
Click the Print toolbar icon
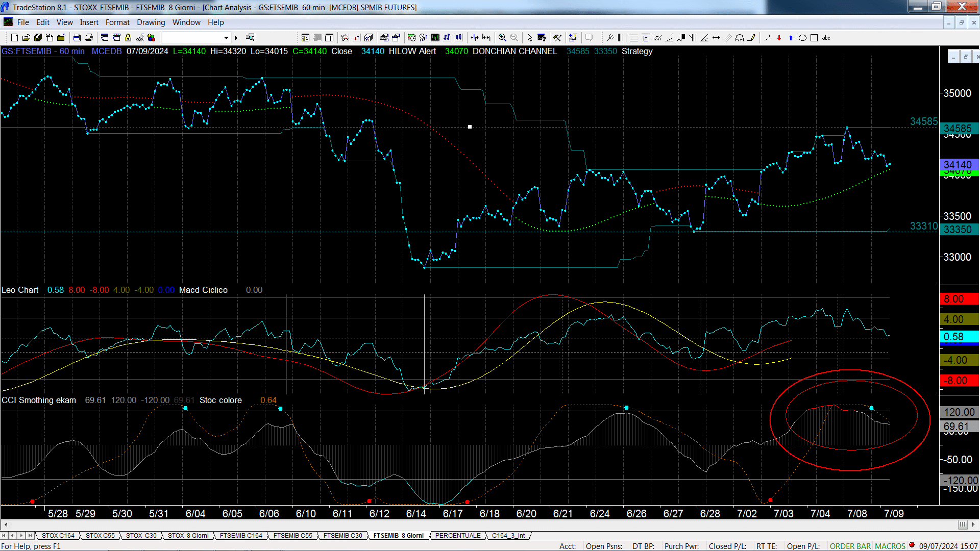pos(89,37)
